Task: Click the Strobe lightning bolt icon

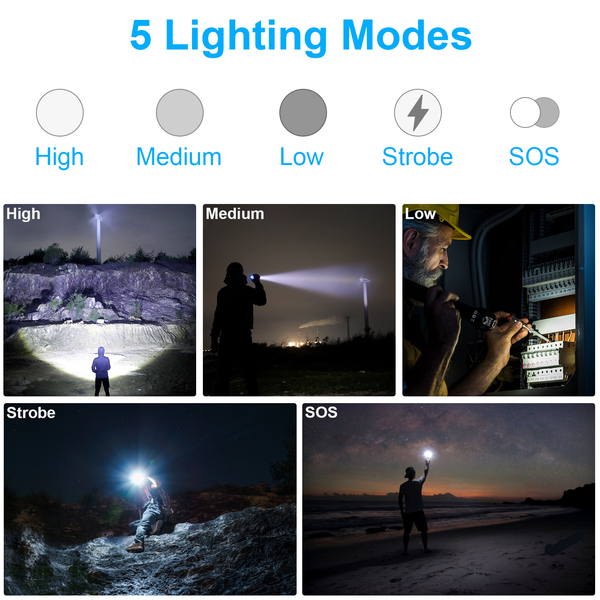Action: click(x=418, y=112)
